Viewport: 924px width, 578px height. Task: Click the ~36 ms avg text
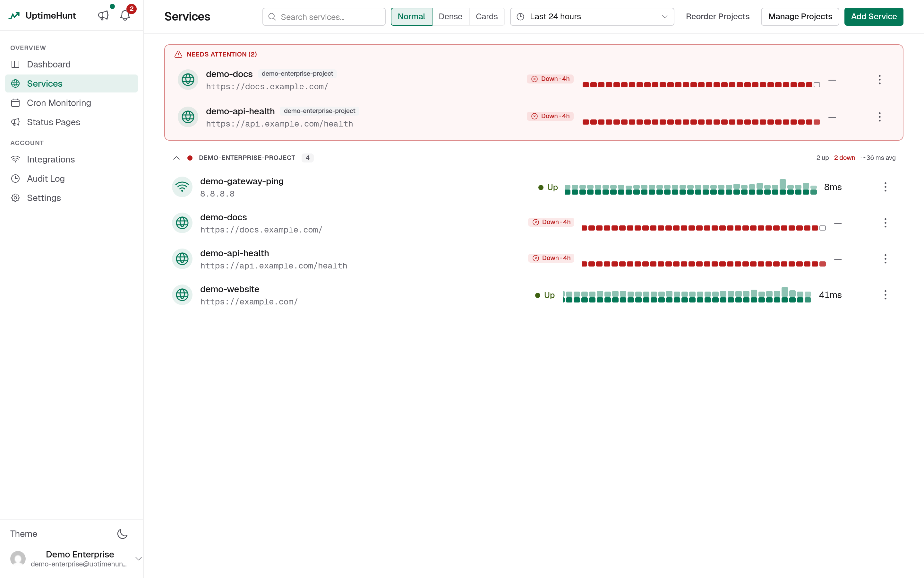pyautogui.click(x=879, y=158)
